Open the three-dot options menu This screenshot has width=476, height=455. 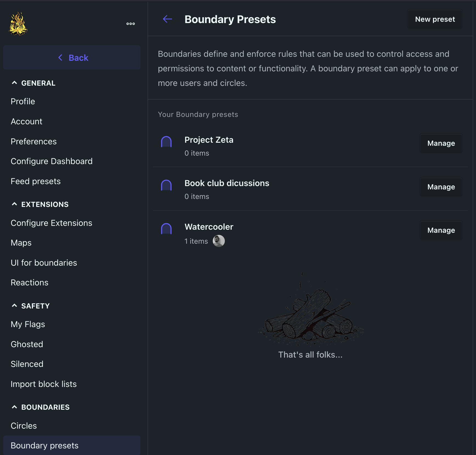(131, 24)
